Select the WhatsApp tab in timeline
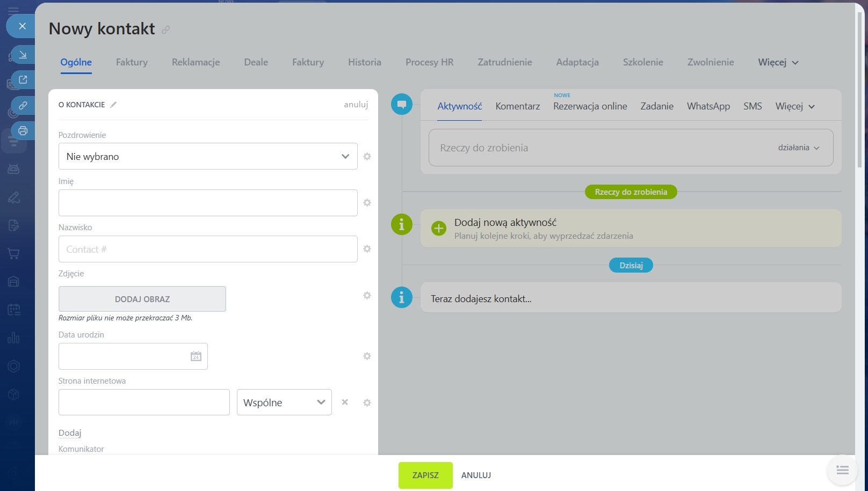Screen dimensions: 868x491 pyautogui.click(x=708, y=106)
